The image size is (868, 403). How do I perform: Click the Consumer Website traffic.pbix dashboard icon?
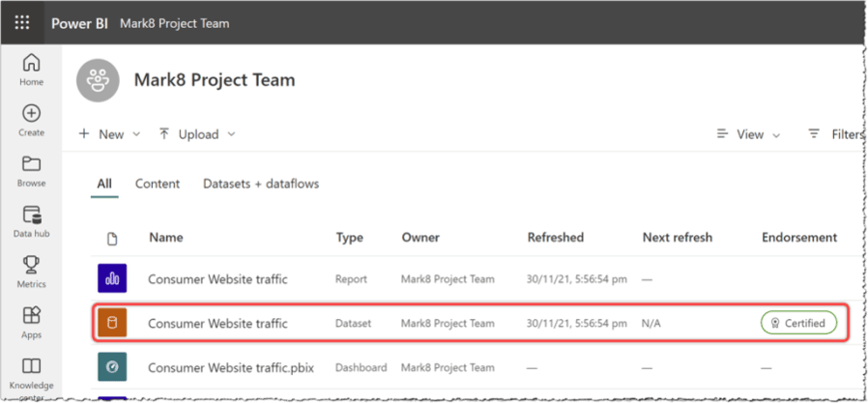click(112, 367)
